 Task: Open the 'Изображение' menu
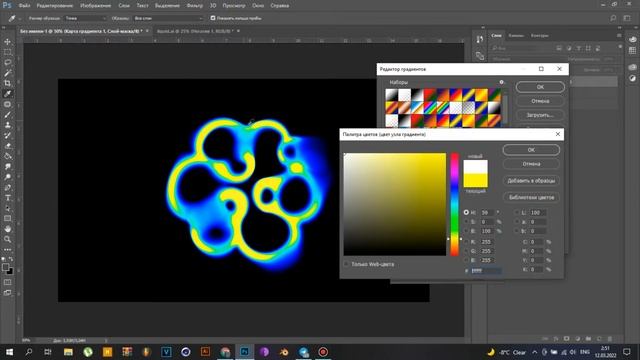click(x=96, y=6)
